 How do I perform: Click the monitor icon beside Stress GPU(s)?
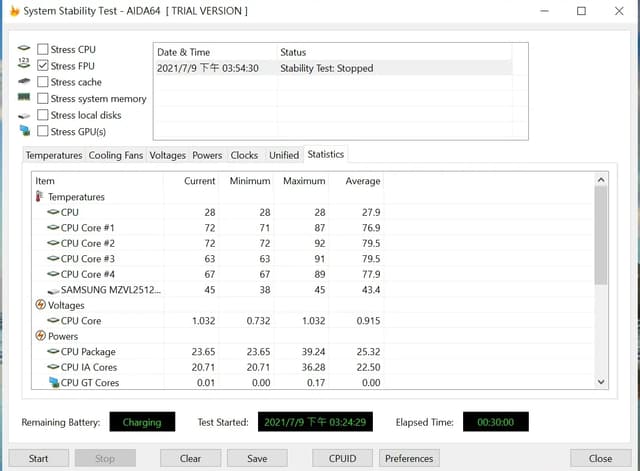(25, 130)
